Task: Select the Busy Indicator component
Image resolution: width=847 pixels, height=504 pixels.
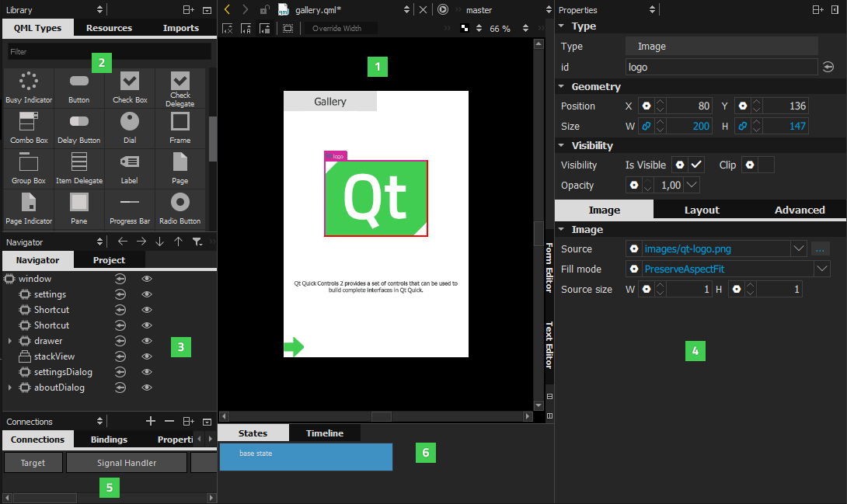Action: pos(29,84)
